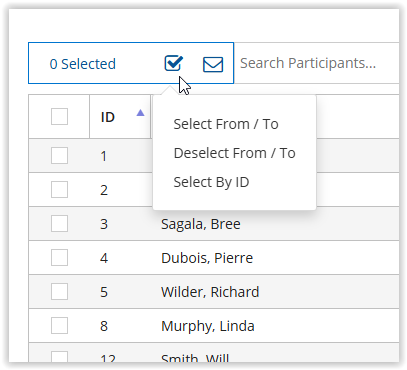Choose Deselect From / To option
The height and width of the screenshot is (370, 407).
point(234,153)
